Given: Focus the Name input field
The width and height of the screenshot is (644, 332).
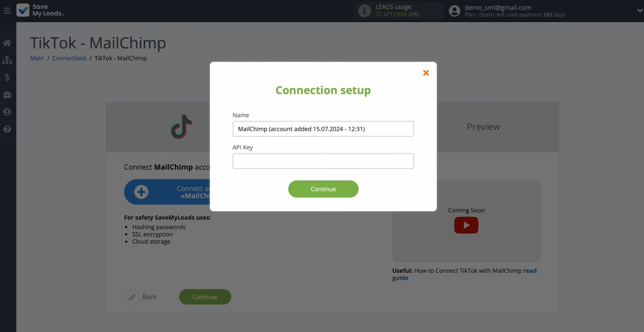Looking at the screenshot, I should click(x=323, y=129).
